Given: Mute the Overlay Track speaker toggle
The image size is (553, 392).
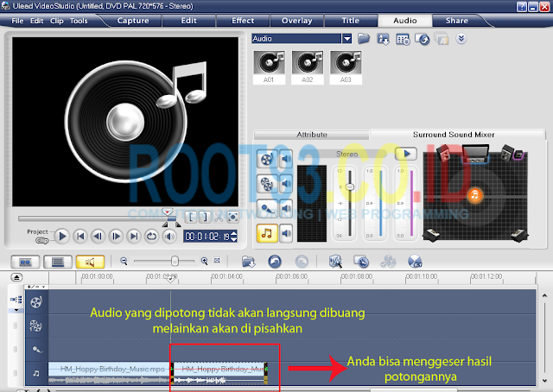Looking at the screenshot, I should [286, 184].
